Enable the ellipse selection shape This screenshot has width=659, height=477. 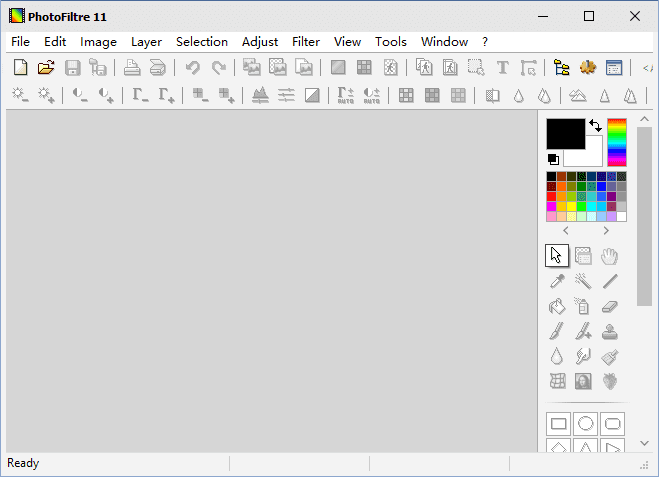click(584, 423)
